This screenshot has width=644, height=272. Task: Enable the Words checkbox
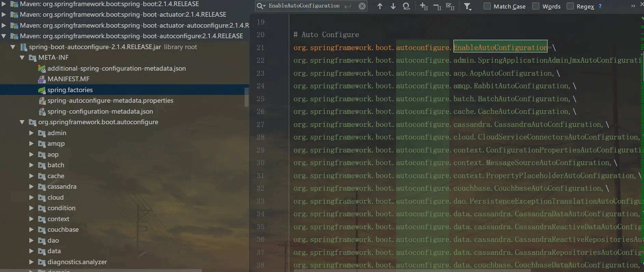coord(536,6)
